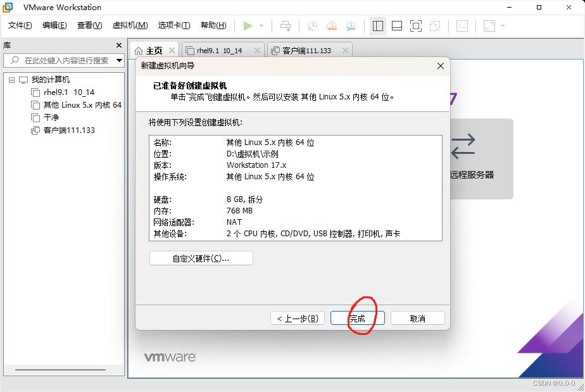The height and width of the screenshot is (392, 585).
Task: Open the power options dropdown arrow
Action: [x=261, y=26]
